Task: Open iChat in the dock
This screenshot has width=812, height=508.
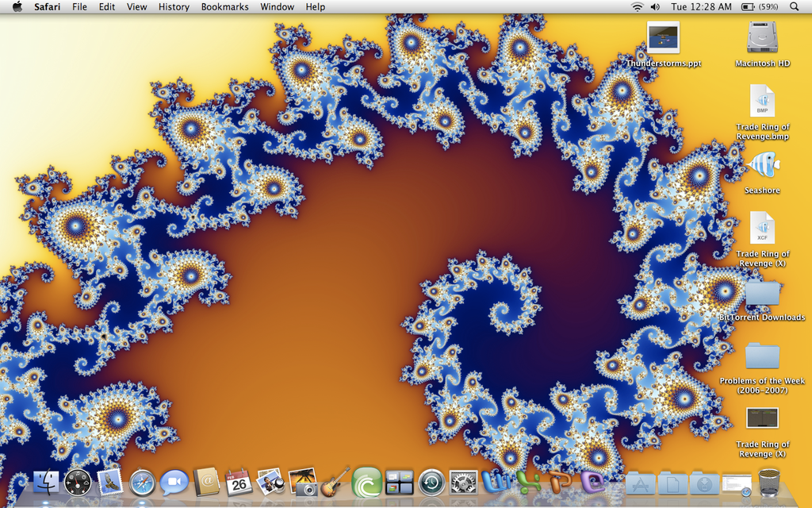Action: tap(174, 482)
